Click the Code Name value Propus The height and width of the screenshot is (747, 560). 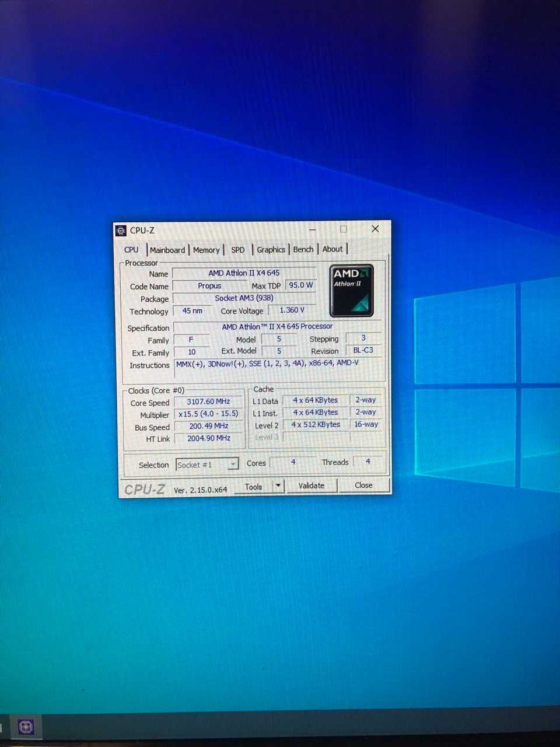click(209, 286)
